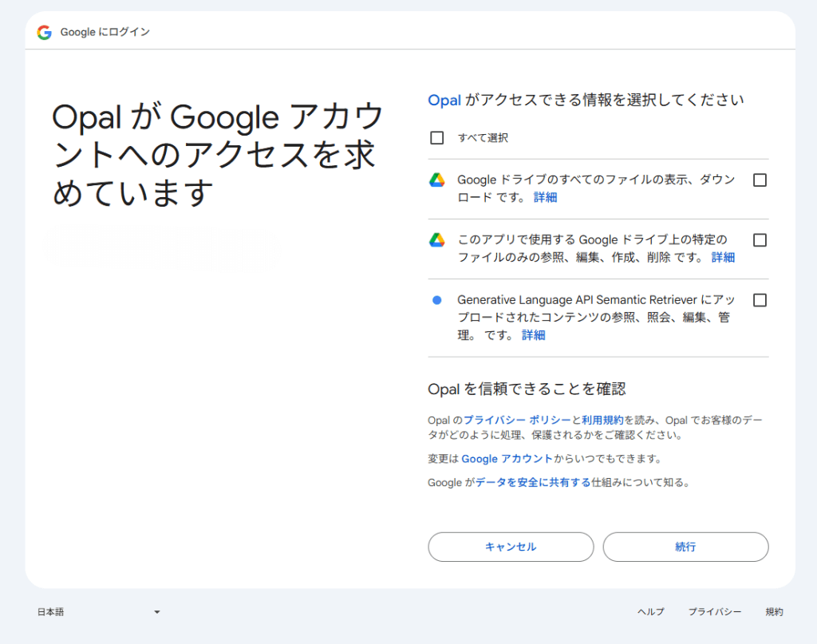The height and width of the screenshot is (644, 817).
Task: Click the Opal が Google アカウント heading text
Action: (218, 155)
